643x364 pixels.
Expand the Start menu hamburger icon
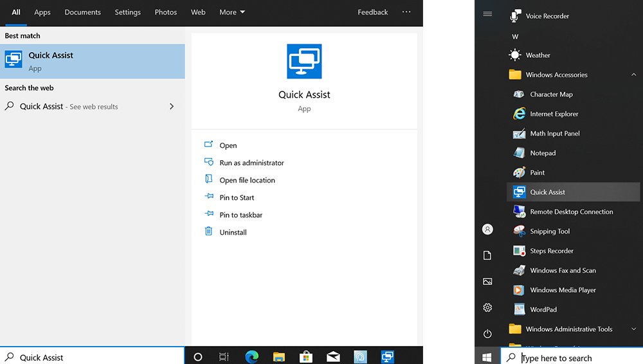487,14
